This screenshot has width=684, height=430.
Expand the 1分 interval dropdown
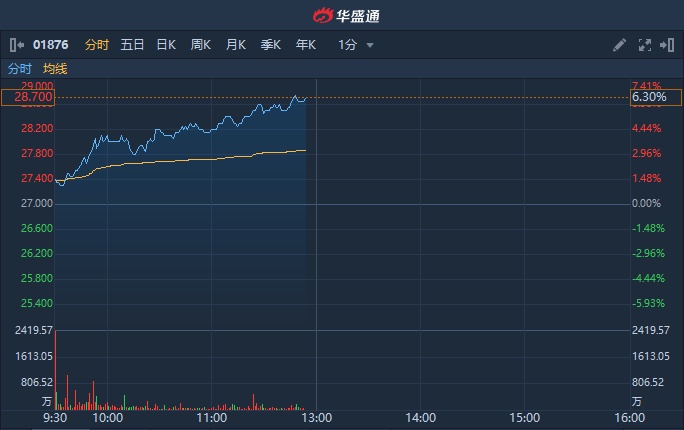tap(348, 45)
